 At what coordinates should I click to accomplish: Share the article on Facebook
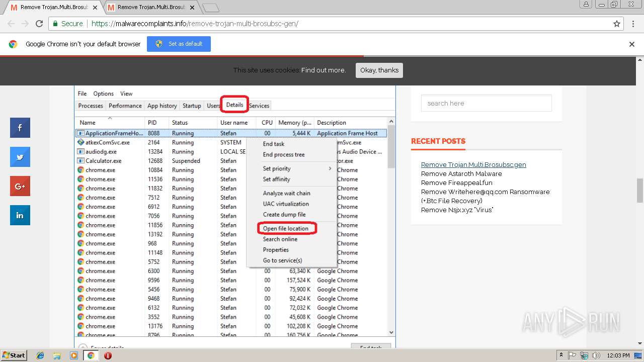(x=20, y=128)
